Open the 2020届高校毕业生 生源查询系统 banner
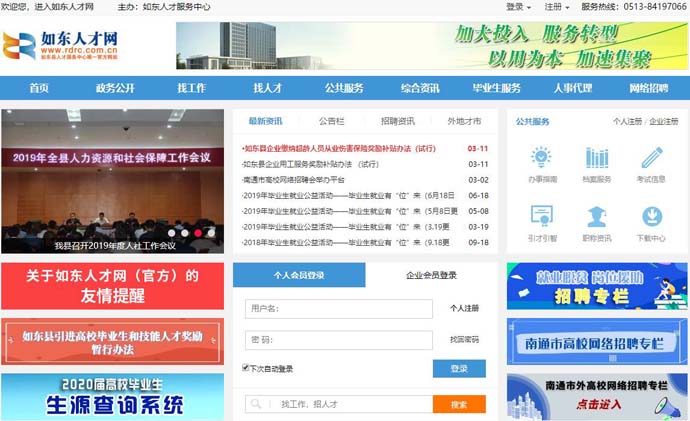 (112, 396)
